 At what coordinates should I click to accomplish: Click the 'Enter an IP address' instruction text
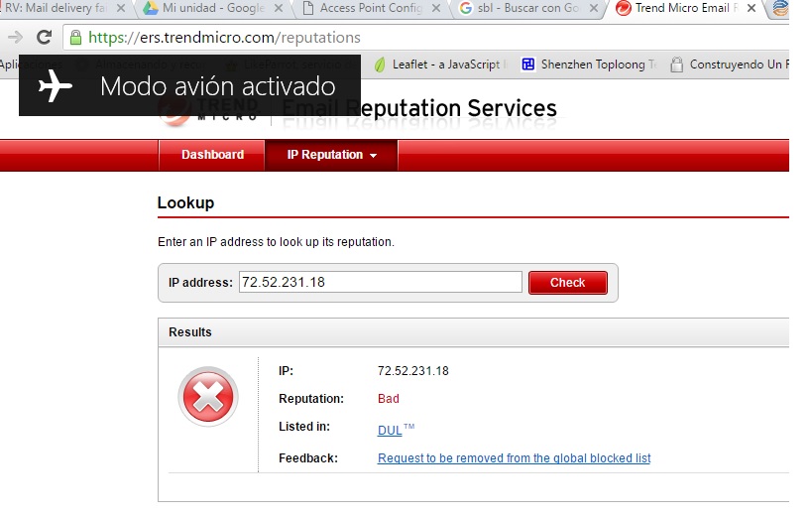276,242
